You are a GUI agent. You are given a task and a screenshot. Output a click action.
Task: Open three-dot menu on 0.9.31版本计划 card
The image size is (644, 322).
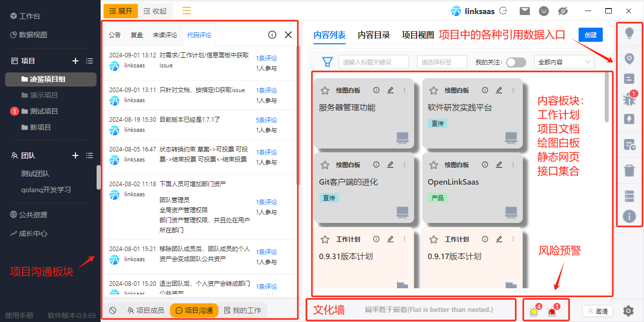[405, 239]
